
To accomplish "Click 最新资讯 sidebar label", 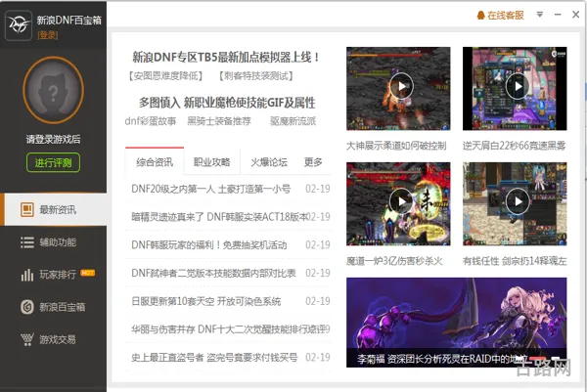I will (x=58, y=210).
